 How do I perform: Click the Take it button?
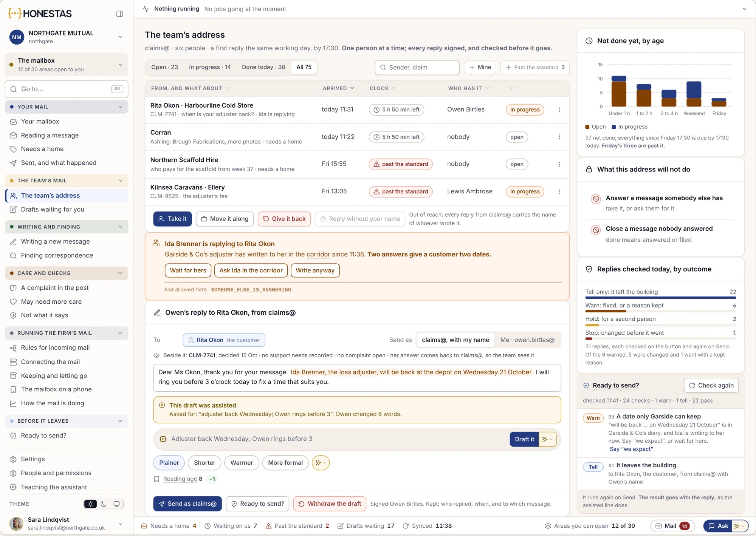(172, 219)
